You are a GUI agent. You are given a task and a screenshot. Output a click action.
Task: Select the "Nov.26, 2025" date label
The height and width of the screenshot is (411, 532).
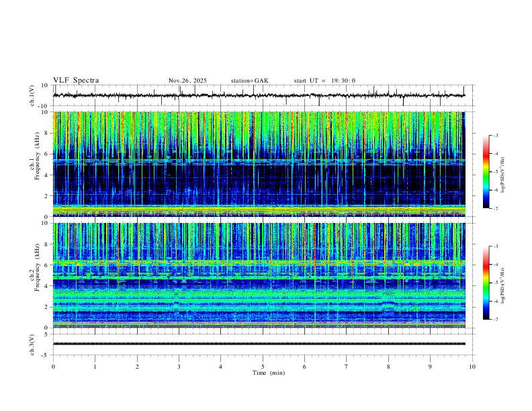tap(187, 81)
